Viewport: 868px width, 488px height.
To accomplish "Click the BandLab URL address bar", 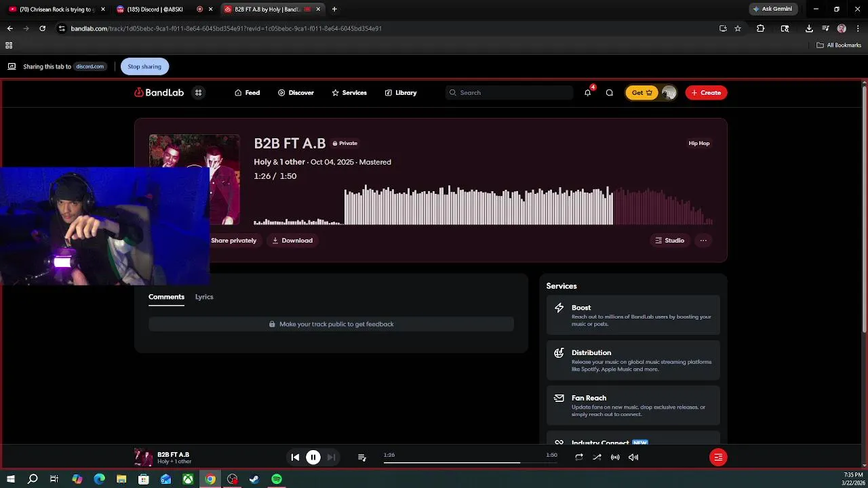I will coord(387,28).
